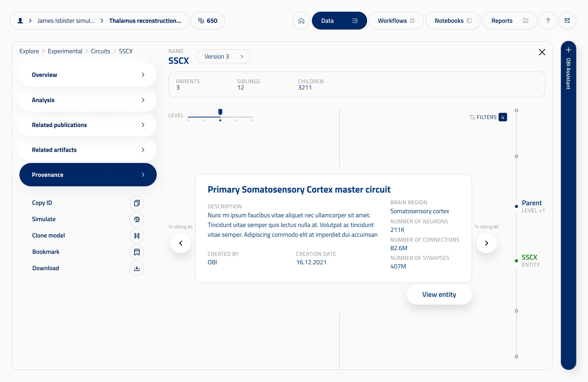Click the Clone model icon
The image size is (588, 382).
[137, 236]
